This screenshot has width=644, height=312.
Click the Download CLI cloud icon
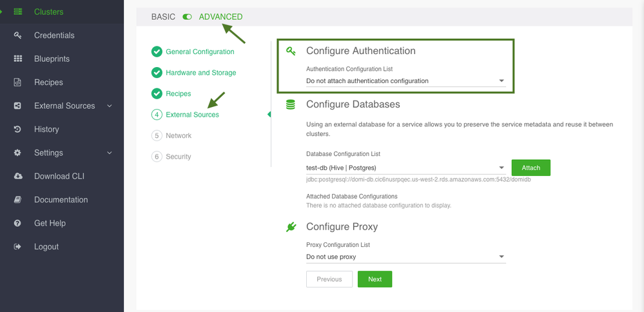tap(18, 176)
